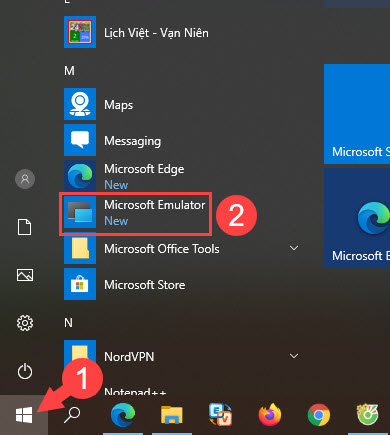Open the Microsoft Store icon

pos(80,284)
